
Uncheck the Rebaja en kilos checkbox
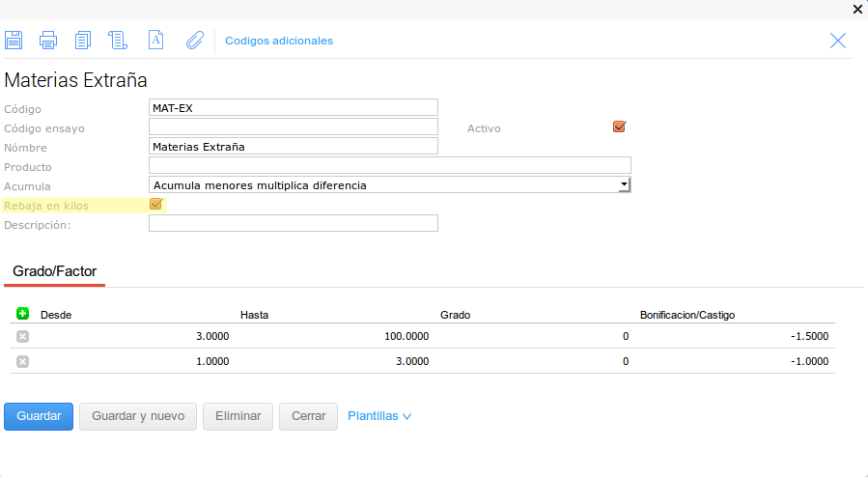tap(155, 205)
